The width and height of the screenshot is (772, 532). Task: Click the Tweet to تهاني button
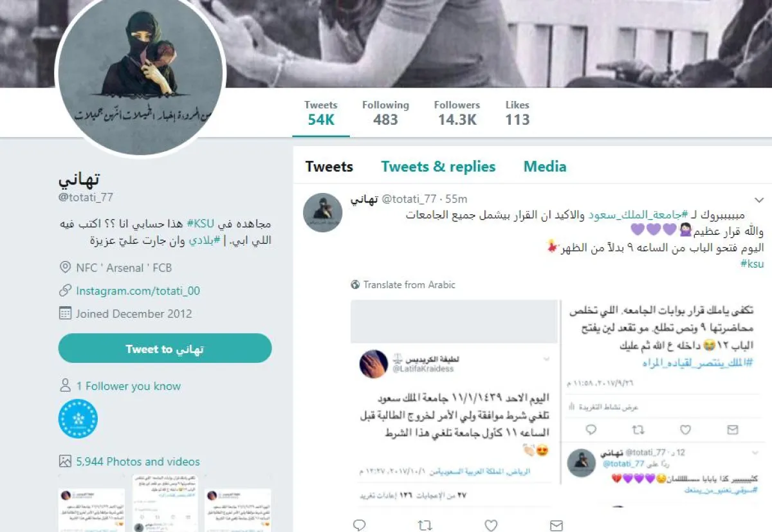coord(165,349)
